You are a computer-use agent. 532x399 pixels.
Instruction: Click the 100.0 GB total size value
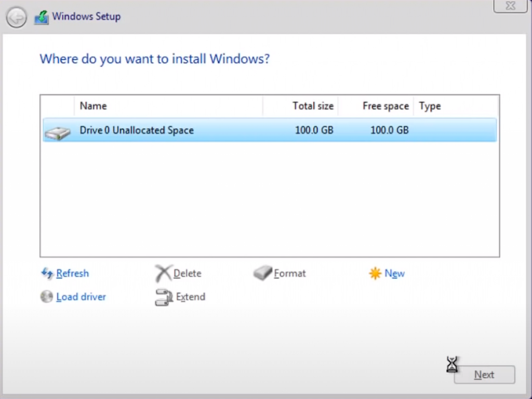(314, 130)
